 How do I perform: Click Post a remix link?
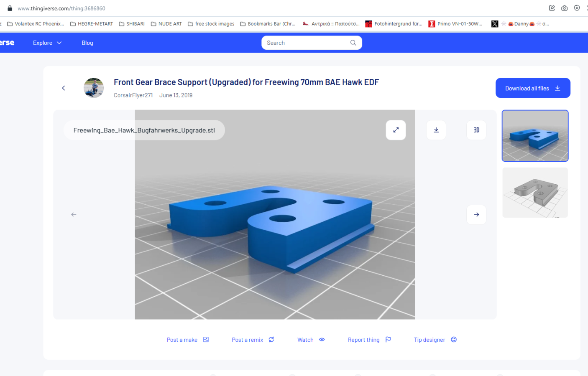253,340
